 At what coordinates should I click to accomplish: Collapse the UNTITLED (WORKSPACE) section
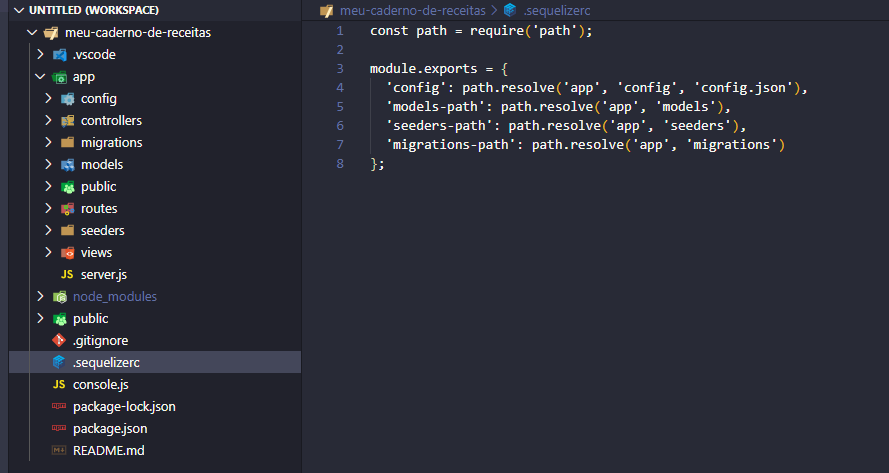[x=19, y=10]
